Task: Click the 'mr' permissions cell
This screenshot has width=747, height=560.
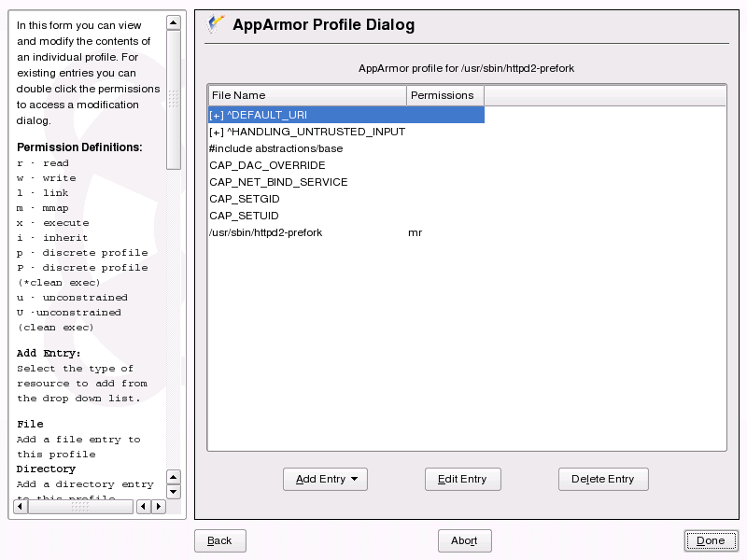Action: [x=415, y=232]
